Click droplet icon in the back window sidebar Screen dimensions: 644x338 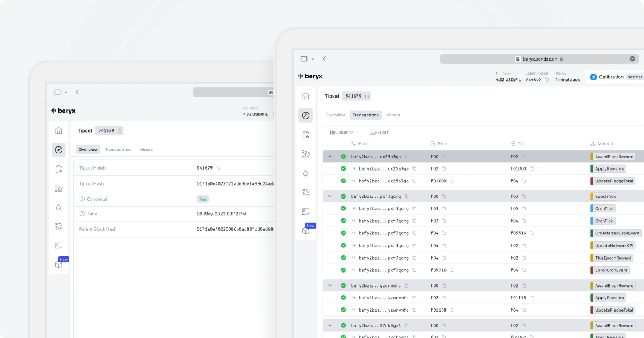58,207
